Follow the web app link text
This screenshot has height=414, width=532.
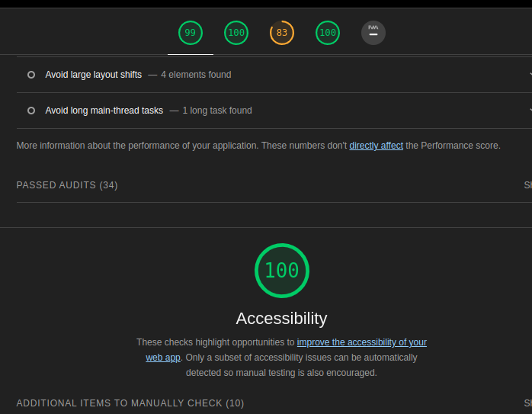tap(163, 358)
